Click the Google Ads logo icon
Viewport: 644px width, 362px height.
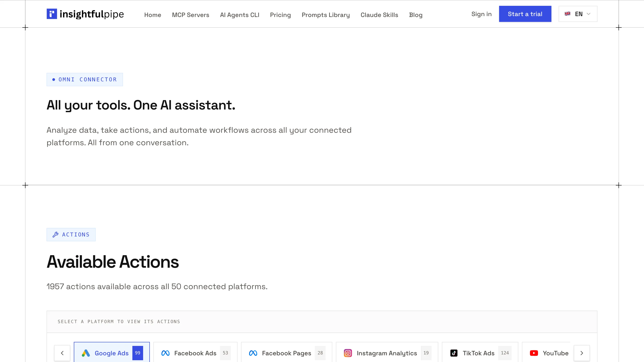[x=86, y=353]
